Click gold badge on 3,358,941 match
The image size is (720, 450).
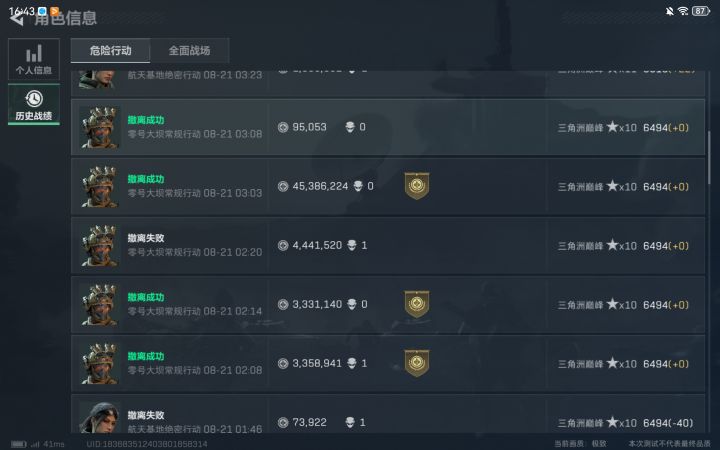coord(417,363)
